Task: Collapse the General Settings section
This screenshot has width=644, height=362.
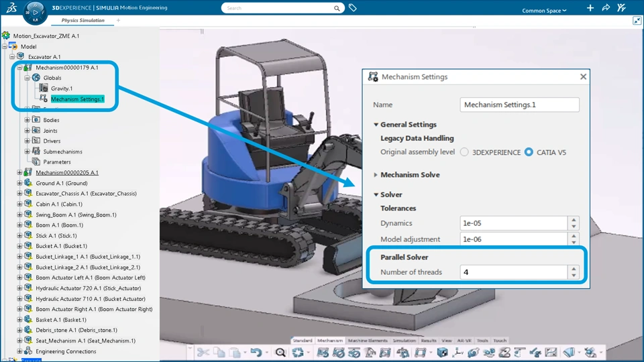Action: pyautogui.click(x=376, y=125)
